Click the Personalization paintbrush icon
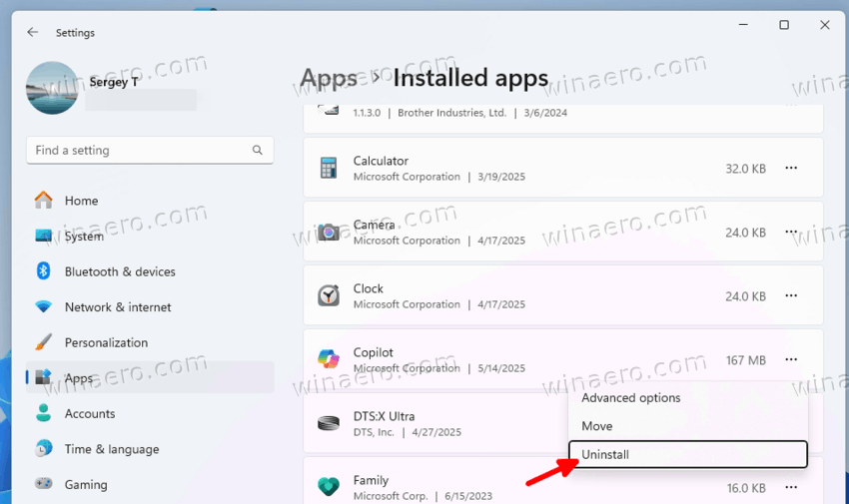The image size is (849, 504). coord(43,341)
